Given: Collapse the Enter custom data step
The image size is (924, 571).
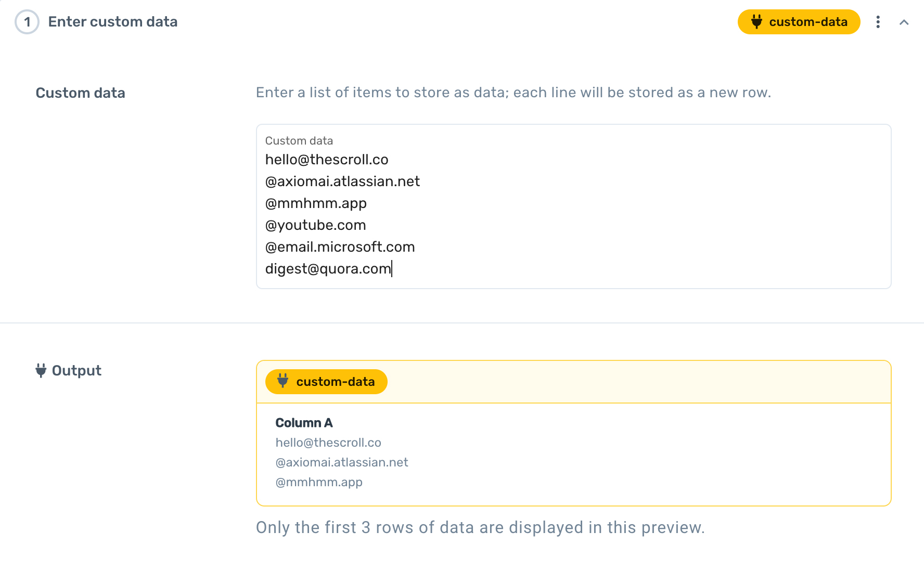Looking at the screenshot, I should (x=904, y=22).
